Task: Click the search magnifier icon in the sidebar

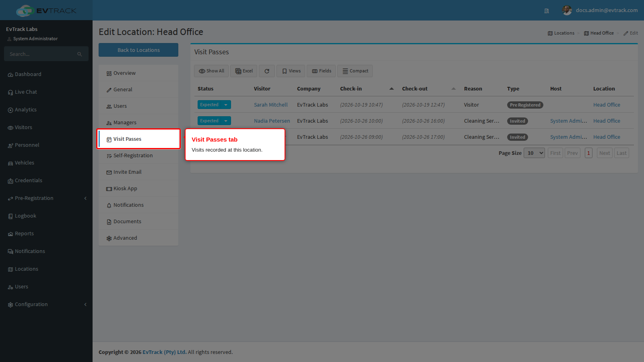Action: point(80,54)
